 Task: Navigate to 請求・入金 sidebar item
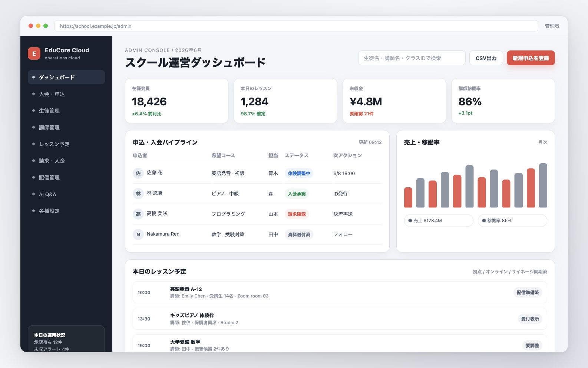[66, 161]
